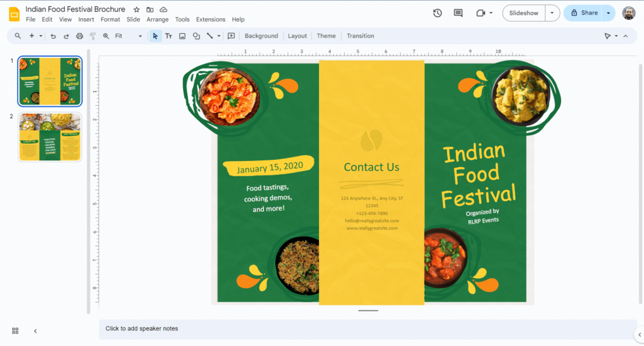The image size is (644, 346).
Task: Expand the Slideshow options arrow
Action: 552,13
